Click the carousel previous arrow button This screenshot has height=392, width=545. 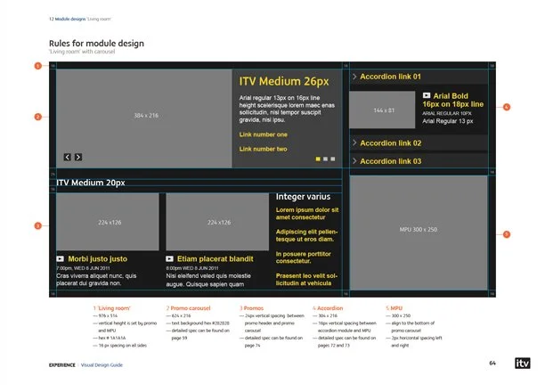[x=68, y=157]
